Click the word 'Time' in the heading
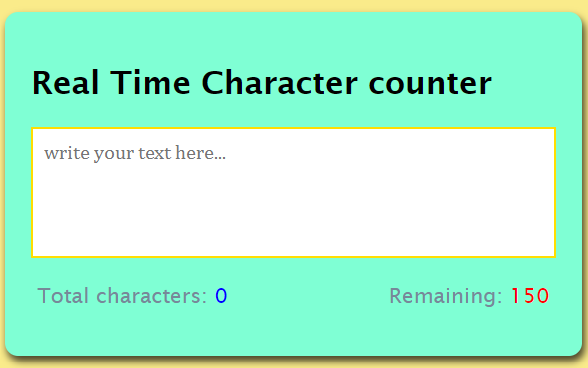588x368 pixels. tap(150, 83)
